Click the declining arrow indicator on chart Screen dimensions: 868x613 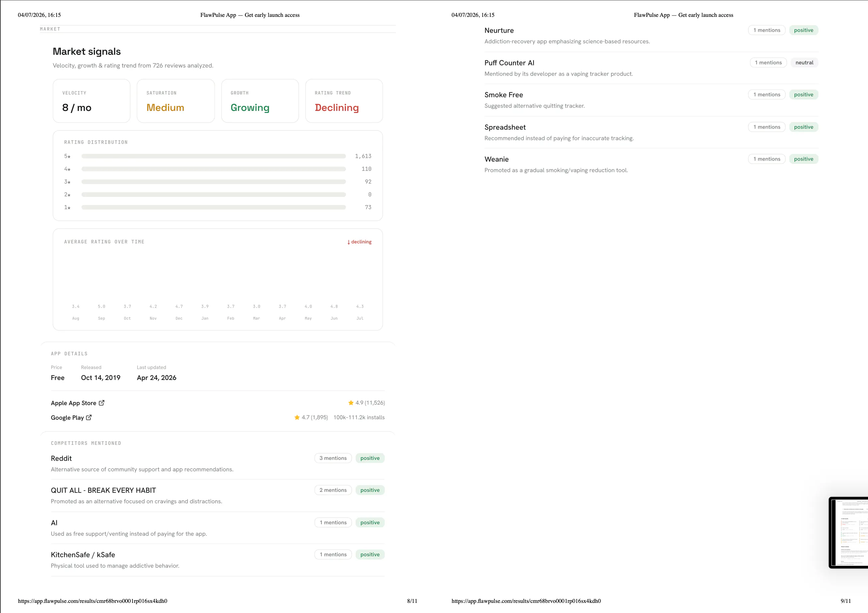349,242
